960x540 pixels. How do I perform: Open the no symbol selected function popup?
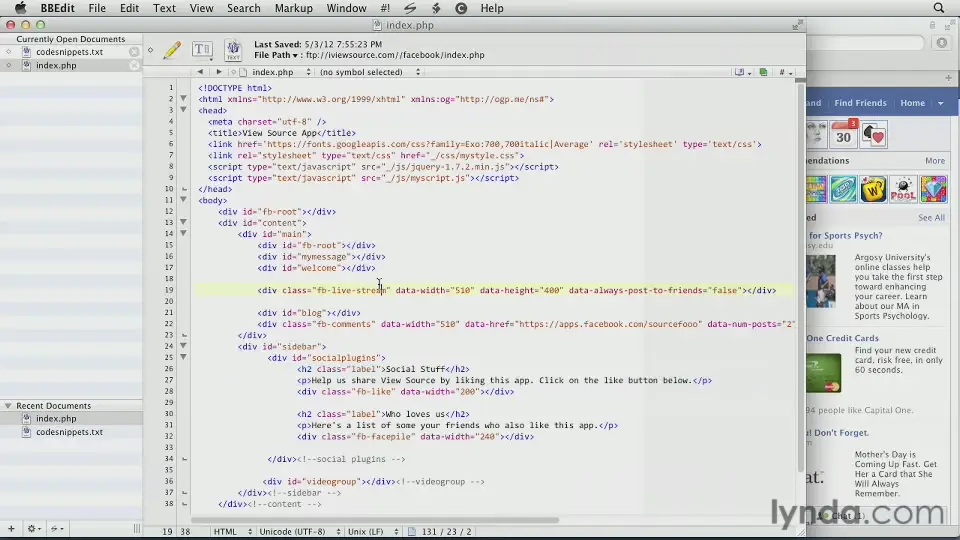(x=370, y=72)
